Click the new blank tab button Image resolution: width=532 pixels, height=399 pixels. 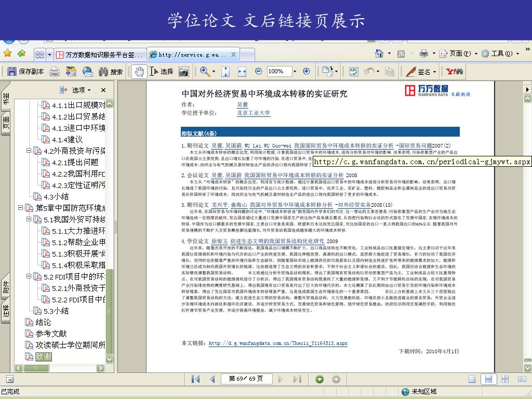pos(247,55)
